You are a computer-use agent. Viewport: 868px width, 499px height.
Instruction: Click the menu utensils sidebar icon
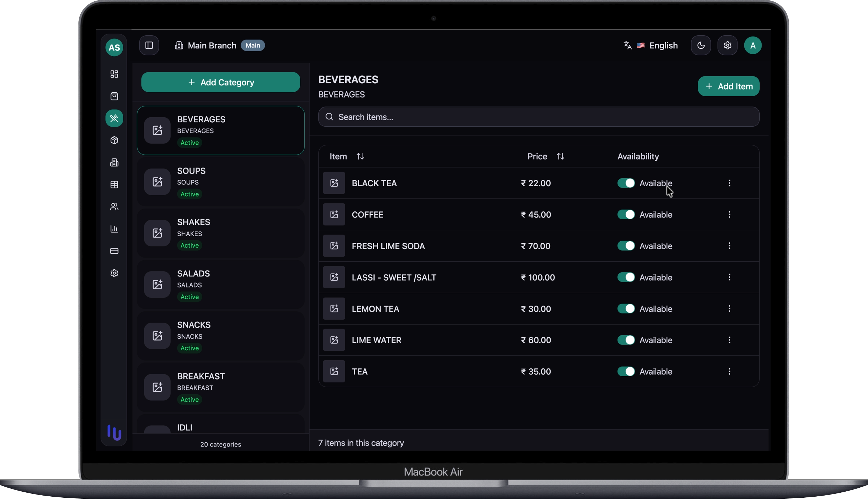114,118
